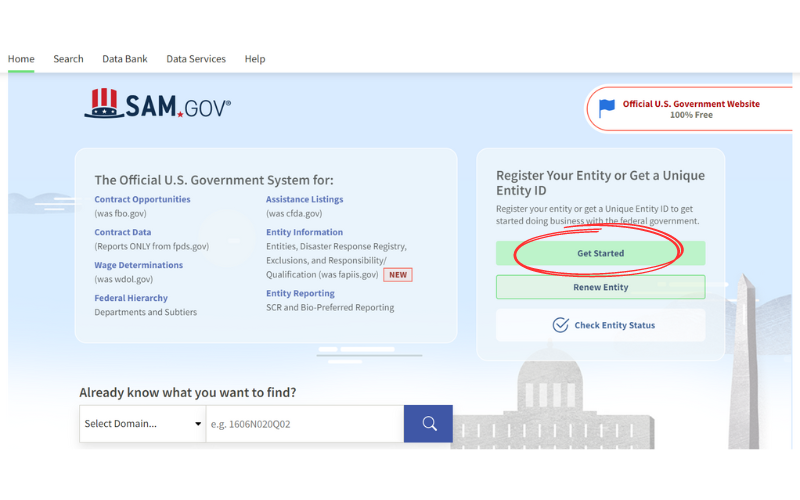Click the SAM.gov logo

coord(158,104)
